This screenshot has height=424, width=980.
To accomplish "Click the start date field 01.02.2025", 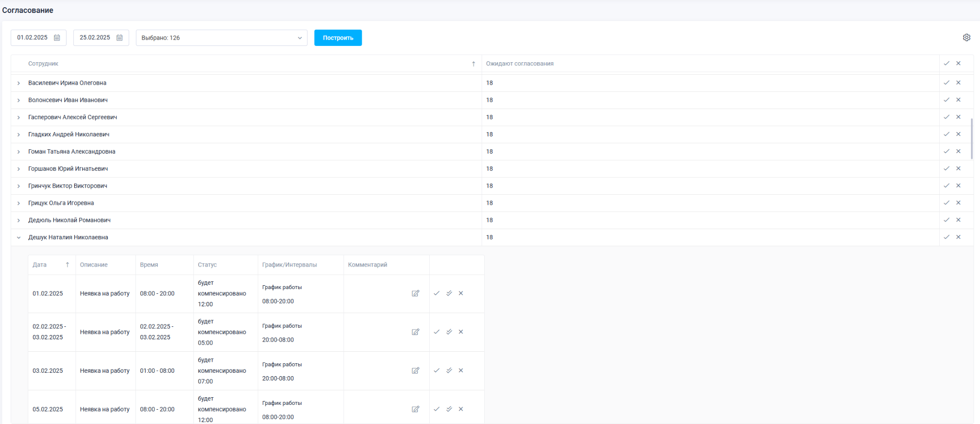I will point(38,38).
